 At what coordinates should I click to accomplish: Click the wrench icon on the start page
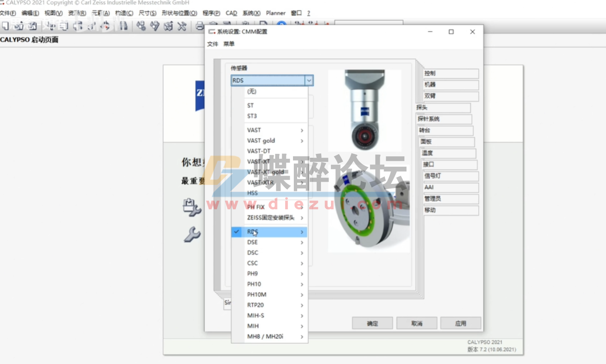pos(193,235)
